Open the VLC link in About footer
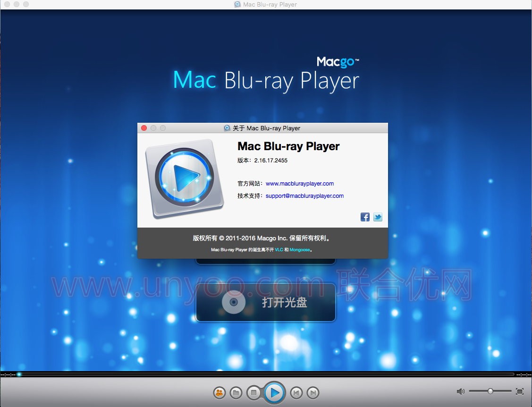 pyautogui.click(x=279, y=250)
